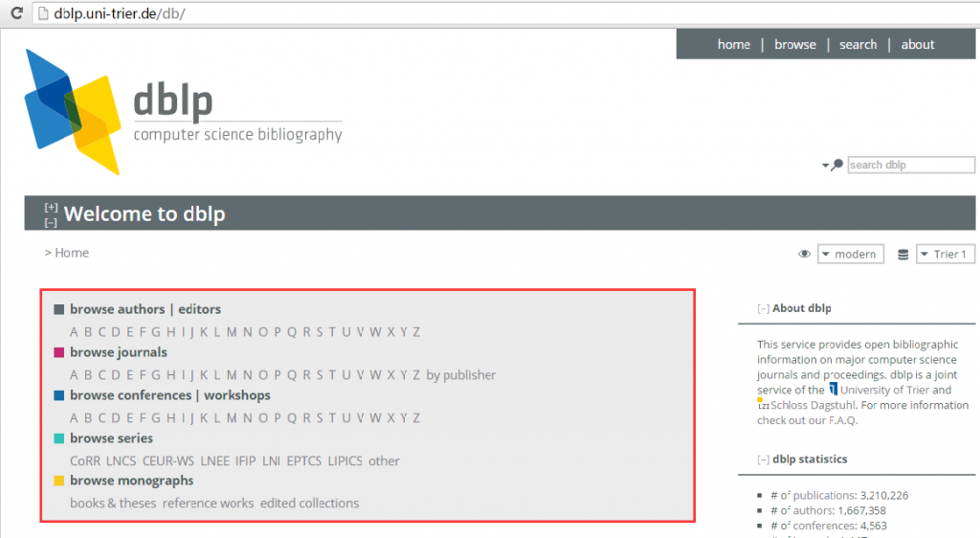This screenshot has height=538, width=980.
Task: Click the Home breadcrumb link
Action: coord(72,253)
